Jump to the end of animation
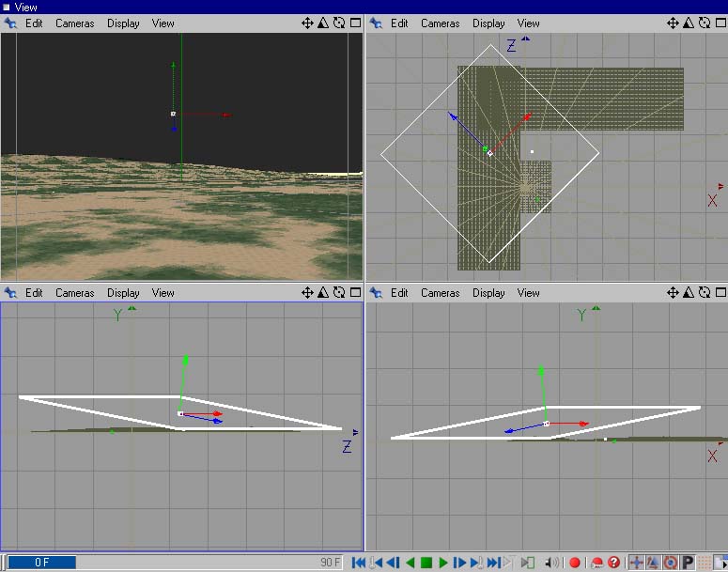This screenshot has height=572, width=728. pos(493,563)
